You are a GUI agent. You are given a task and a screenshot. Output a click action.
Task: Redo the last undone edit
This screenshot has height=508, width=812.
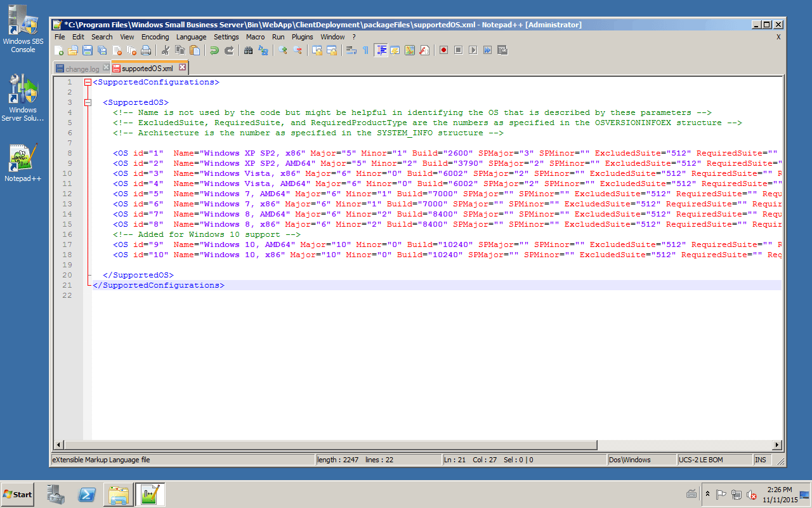tap(229, 50)
